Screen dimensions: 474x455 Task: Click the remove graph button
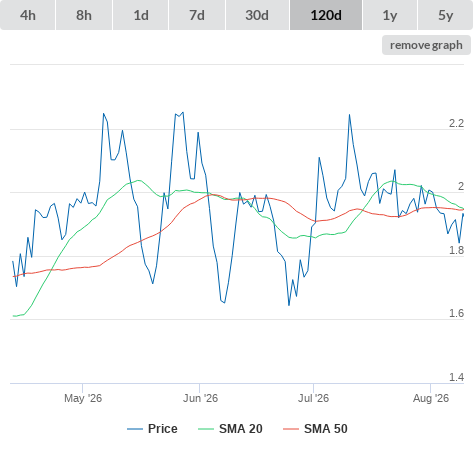coord(426,45)
